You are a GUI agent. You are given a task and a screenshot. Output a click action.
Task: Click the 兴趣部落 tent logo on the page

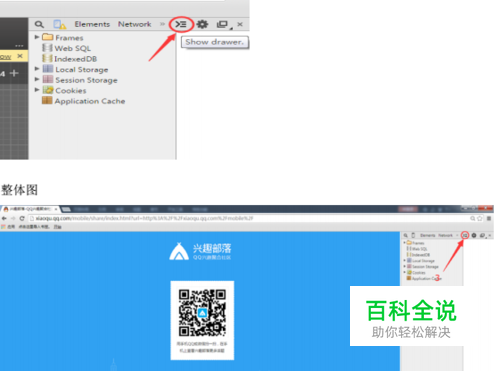[179, 251]
